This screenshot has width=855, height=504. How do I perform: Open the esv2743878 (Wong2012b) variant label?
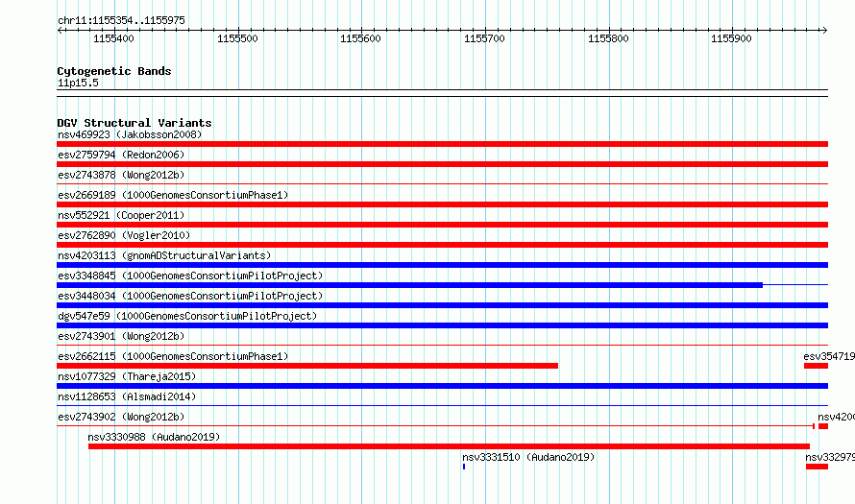coord(121,175)
